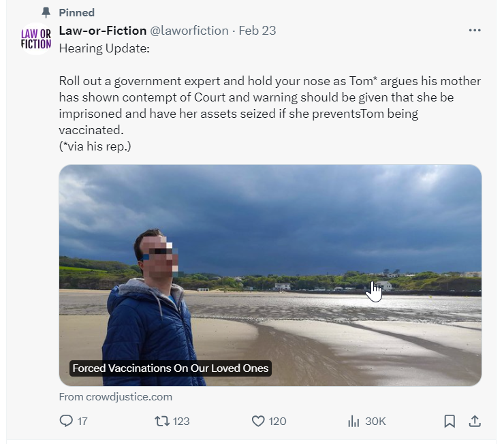The height and width of the screenshot is (444, 504).
Task: Click the pushpin icon next to Pinned
Action: point(46,12)
